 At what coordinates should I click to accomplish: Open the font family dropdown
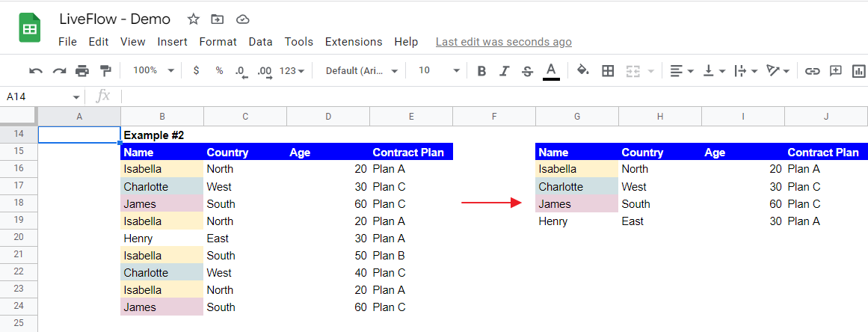pos(362,70)
